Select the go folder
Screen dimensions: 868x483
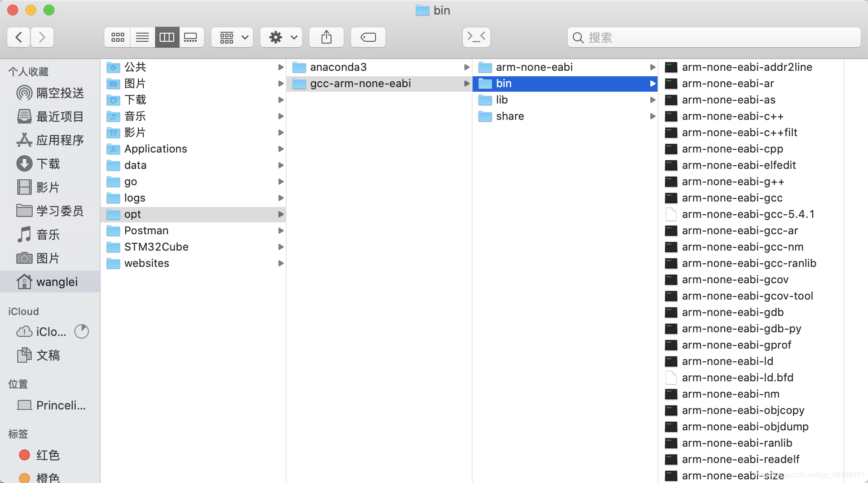(193, 182)
